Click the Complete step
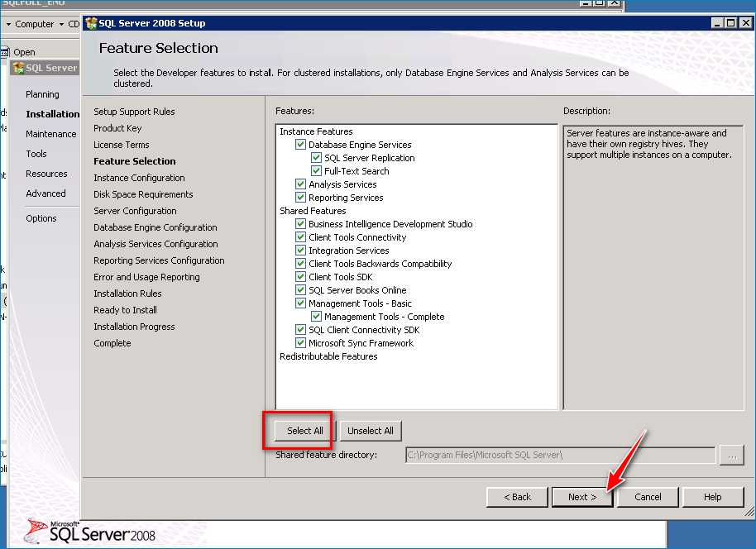756x549 pixels. coord(112,343)
